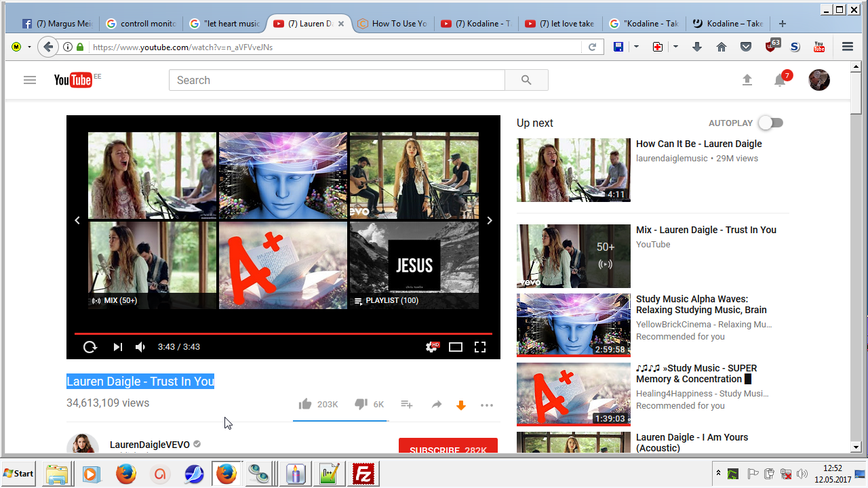The image size is (868, 488).
Task: Open the Windows Start menu
Action: coord(19,473)
